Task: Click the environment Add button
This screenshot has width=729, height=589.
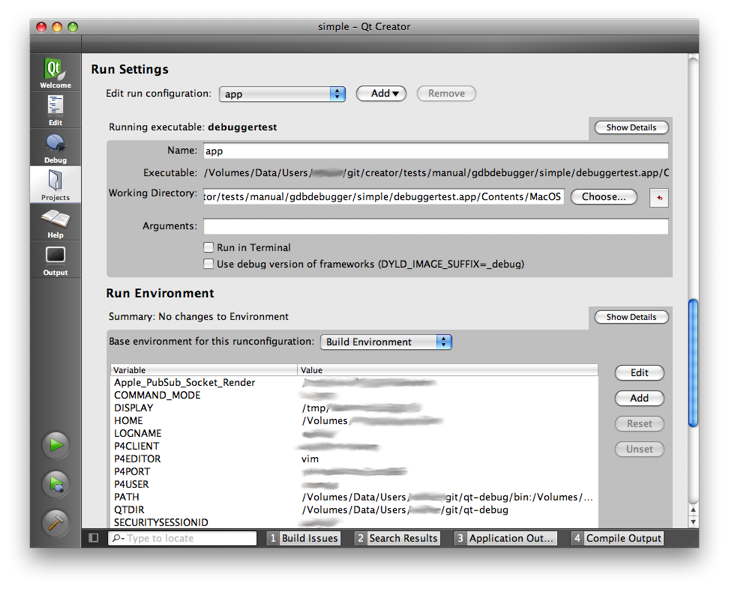Action: [639, 398]
